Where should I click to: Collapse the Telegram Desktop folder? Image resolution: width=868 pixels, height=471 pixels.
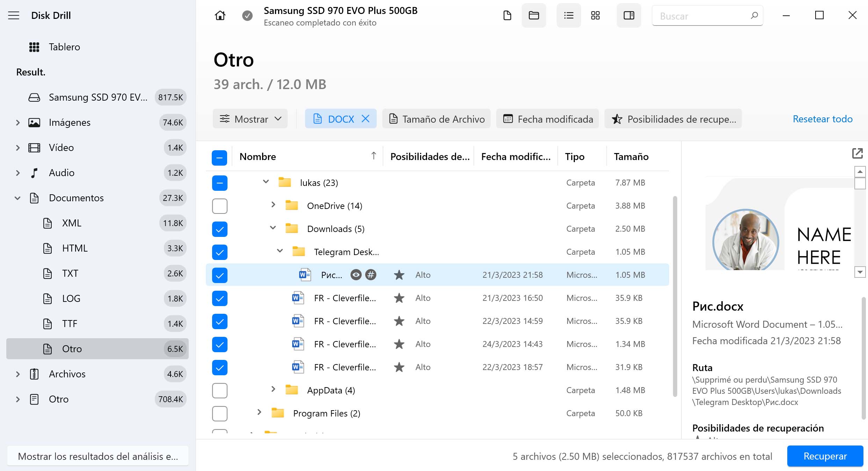tap(280, 251)
